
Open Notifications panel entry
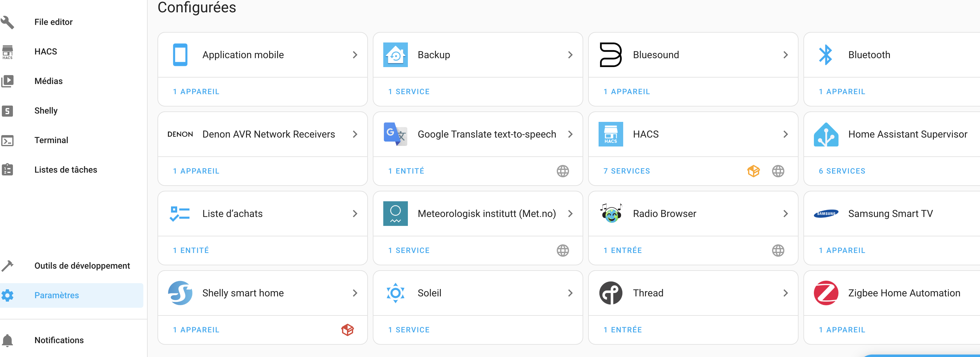coord(72,340)
